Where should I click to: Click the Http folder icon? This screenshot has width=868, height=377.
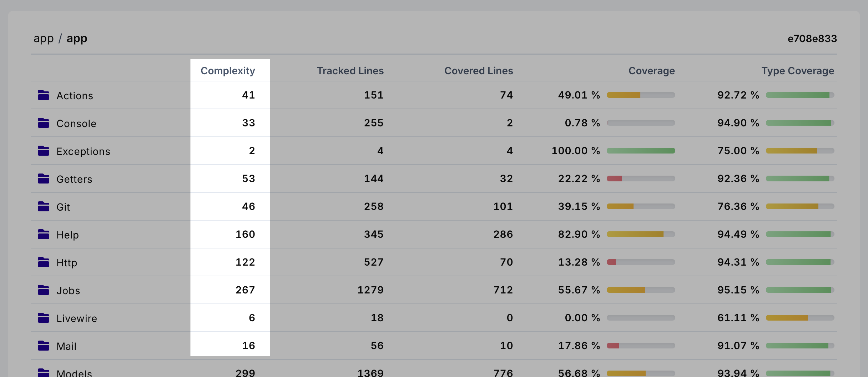pos(44,262)
